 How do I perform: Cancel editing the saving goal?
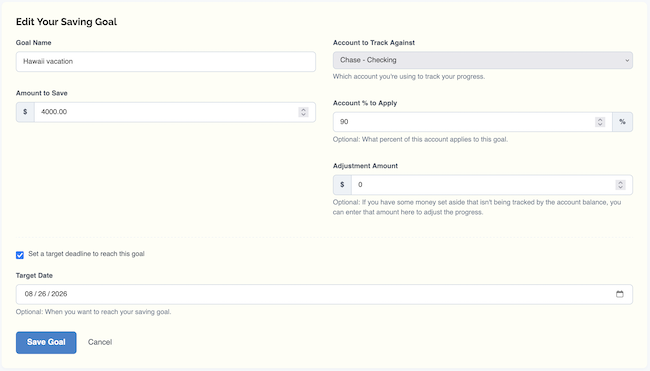(100, 342)
